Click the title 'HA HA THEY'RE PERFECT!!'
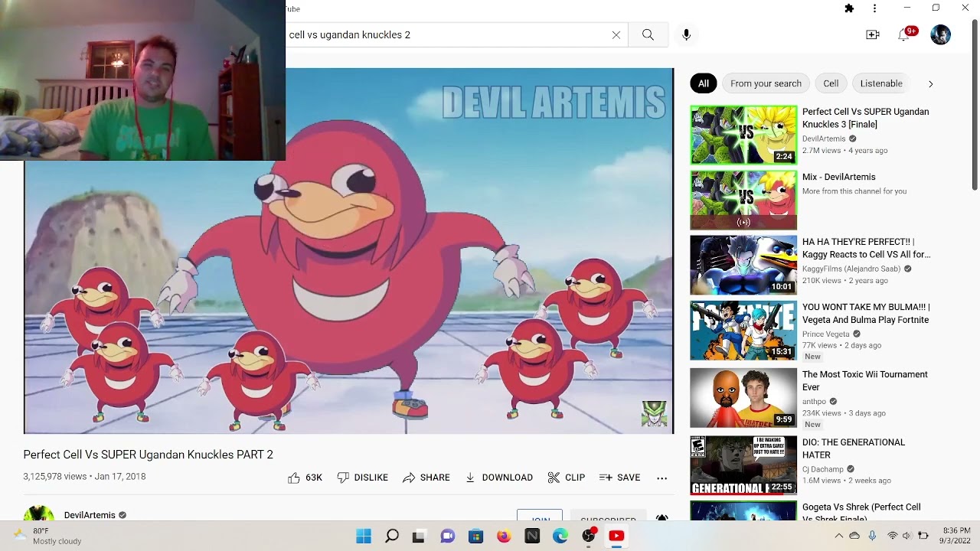 pos(866,248)
